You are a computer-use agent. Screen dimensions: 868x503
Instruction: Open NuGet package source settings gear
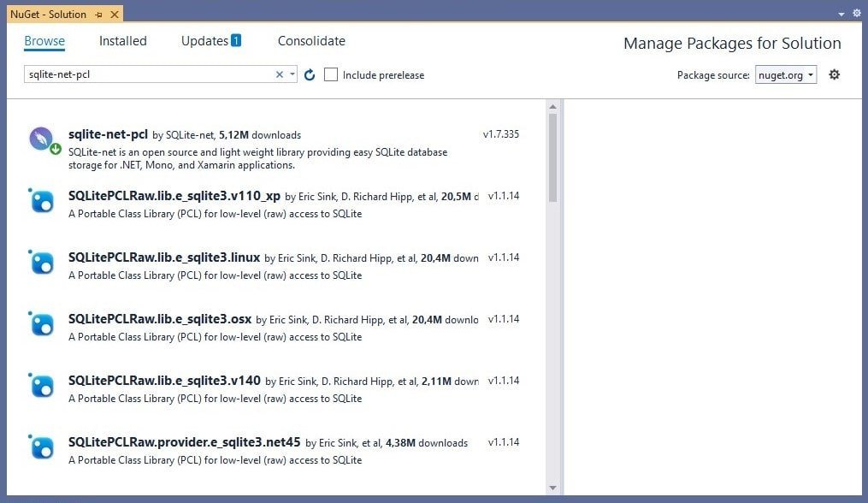click(835, 74)
